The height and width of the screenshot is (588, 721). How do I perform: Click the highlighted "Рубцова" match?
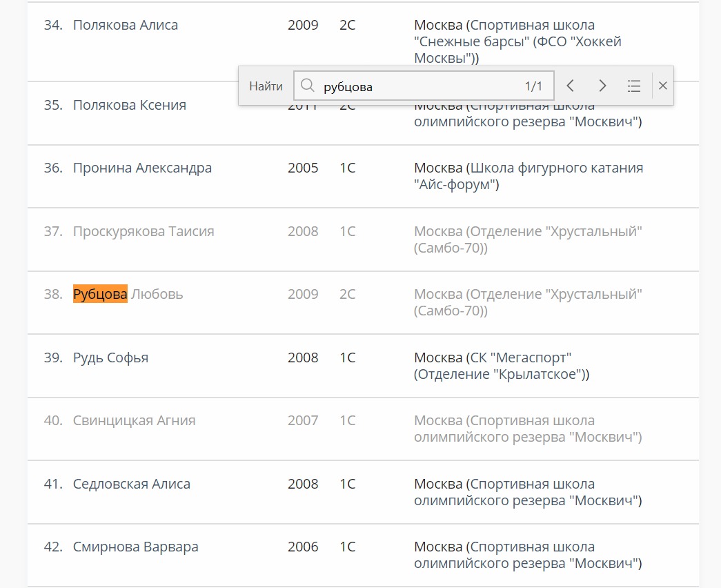coord(100,295)
